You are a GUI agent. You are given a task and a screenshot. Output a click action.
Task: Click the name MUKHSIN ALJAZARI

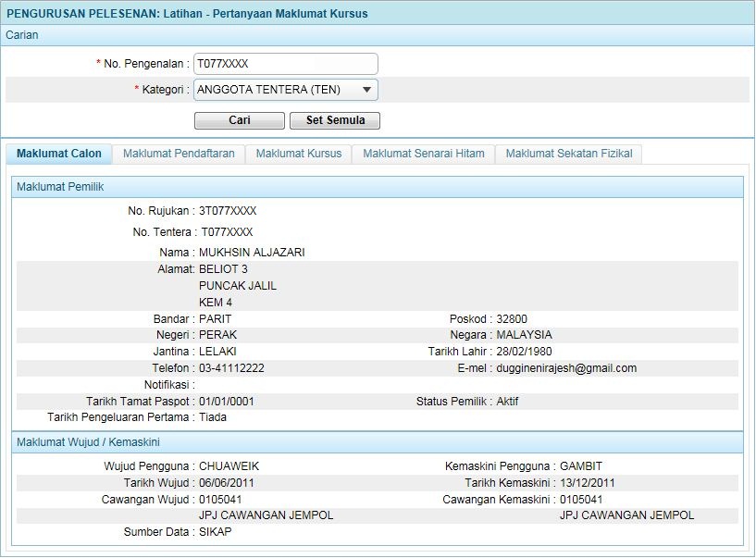point(252,253)
